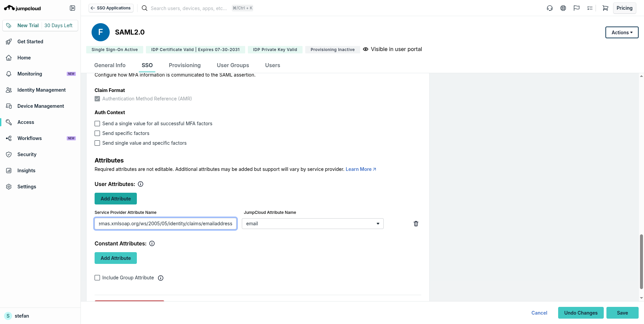644x324 pixels.
Task: Click the New Trial tag icon
Action: 9,26
